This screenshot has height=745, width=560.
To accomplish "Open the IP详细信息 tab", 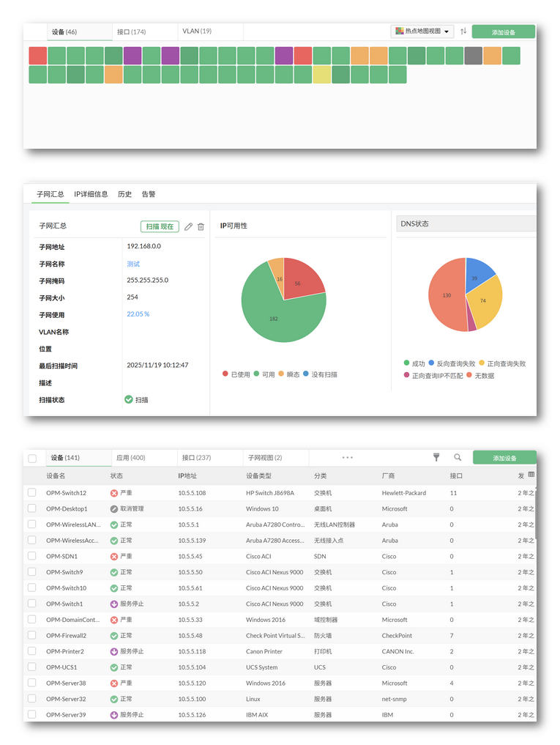I will [91, 194].
